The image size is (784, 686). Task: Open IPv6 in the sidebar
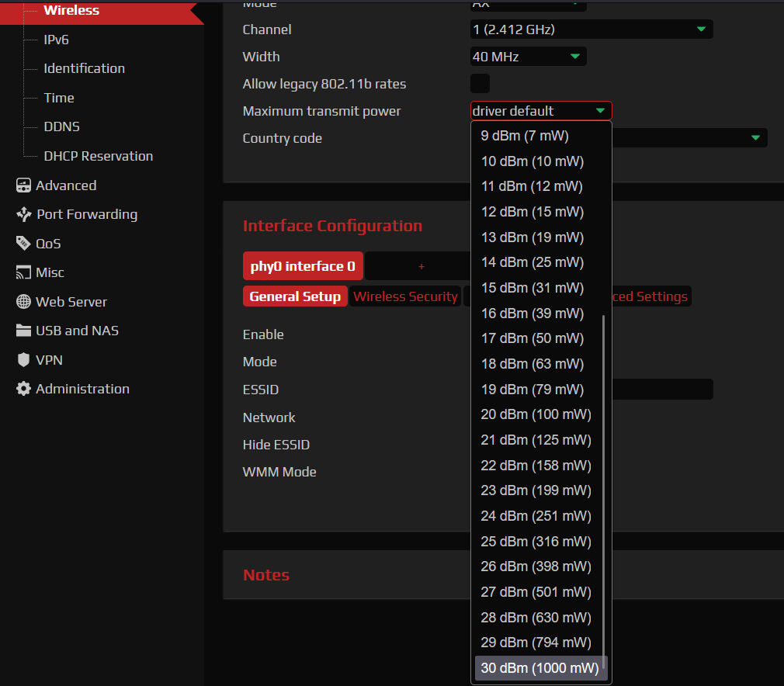tap(56, 40)
